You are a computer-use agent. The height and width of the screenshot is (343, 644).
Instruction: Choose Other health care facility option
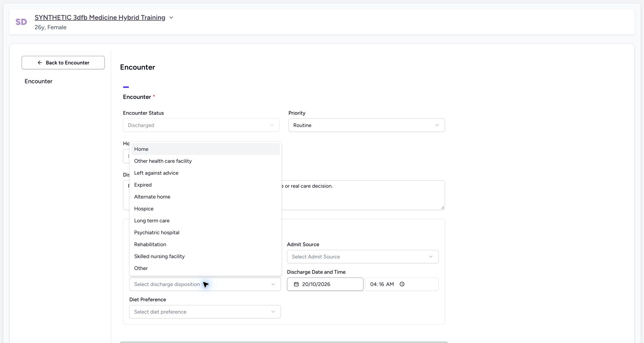pyautogui.click(x=205, y=161)
